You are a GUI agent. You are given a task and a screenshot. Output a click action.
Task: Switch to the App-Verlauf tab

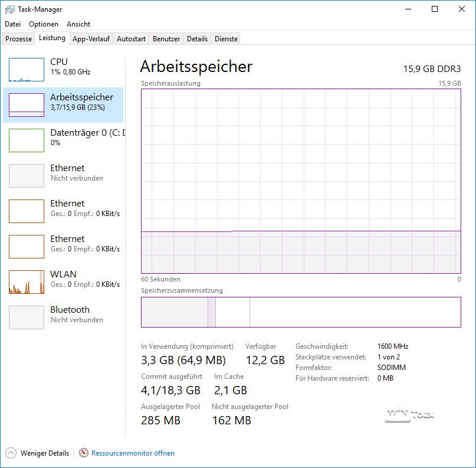[91, 39]
